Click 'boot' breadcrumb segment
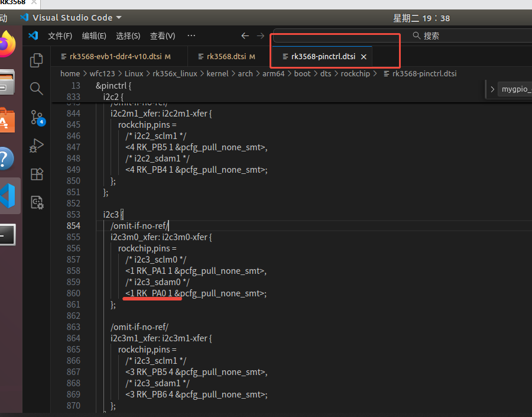 click(302, 74)
